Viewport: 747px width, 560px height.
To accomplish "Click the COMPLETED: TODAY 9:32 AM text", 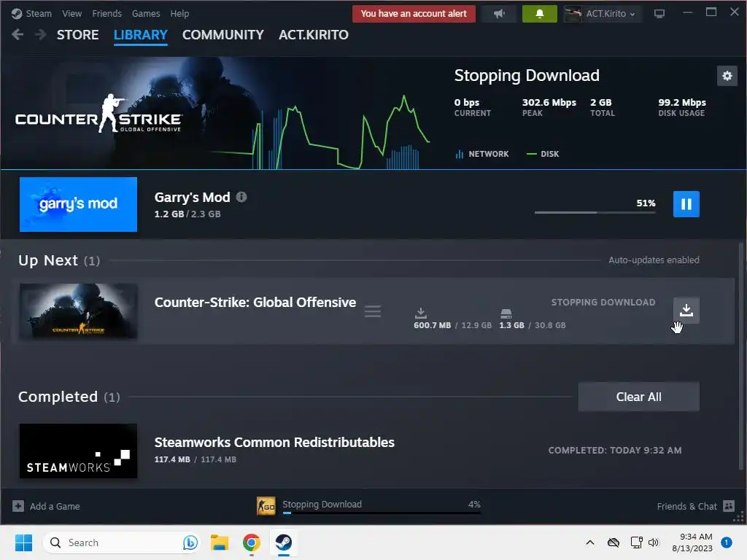I will (614, 451).
